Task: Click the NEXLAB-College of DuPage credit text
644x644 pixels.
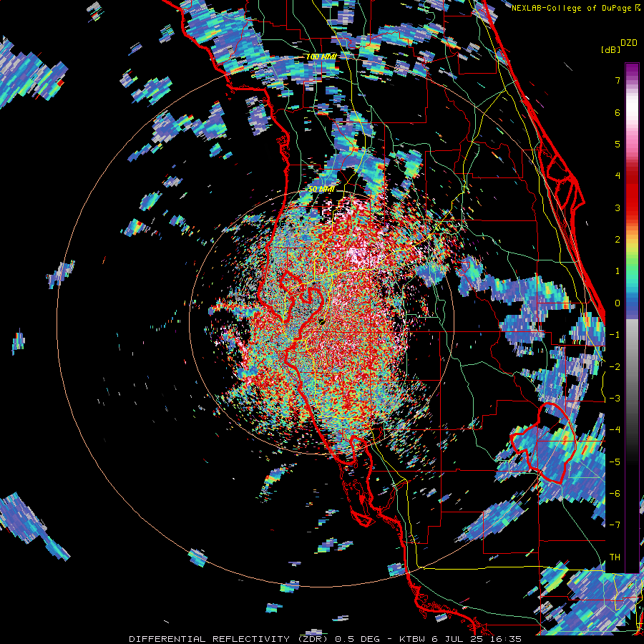Action: [x=572, y=8]
